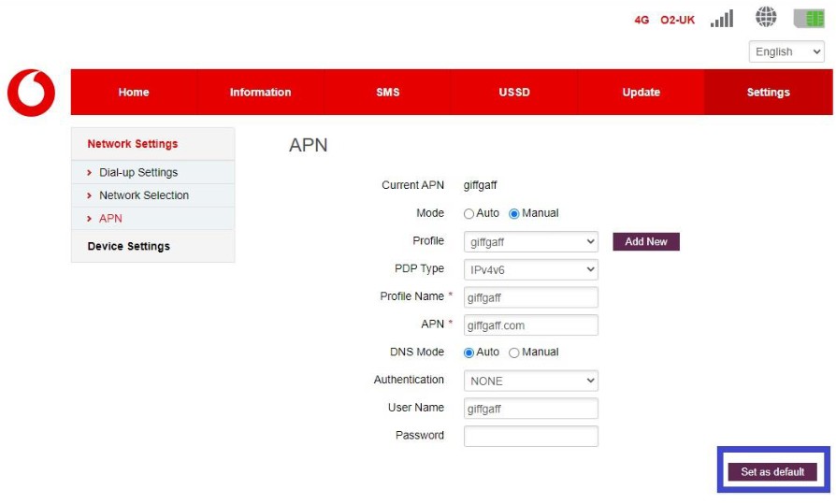Image resolution: width=836 pixels, height=504 pixels.
Task: Select Manual APN mode radio button
Action: (514, 213)
